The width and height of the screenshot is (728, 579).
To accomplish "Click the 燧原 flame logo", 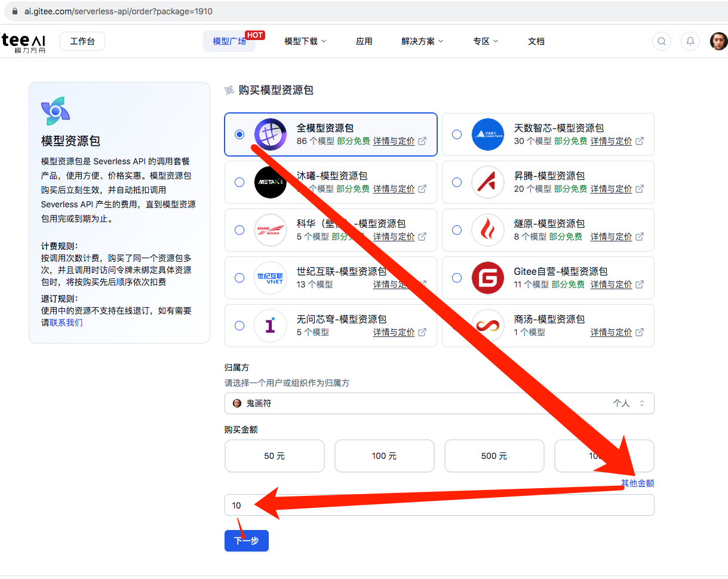I will (488, 230).
